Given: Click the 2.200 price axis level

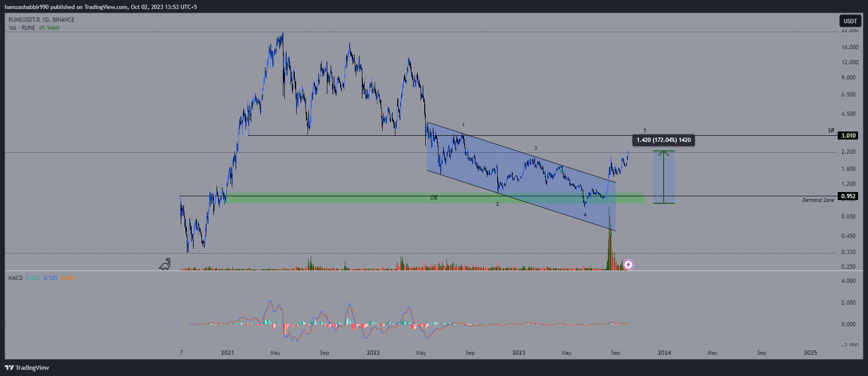Looking at the screenshot, I should (x=850, y=152).
